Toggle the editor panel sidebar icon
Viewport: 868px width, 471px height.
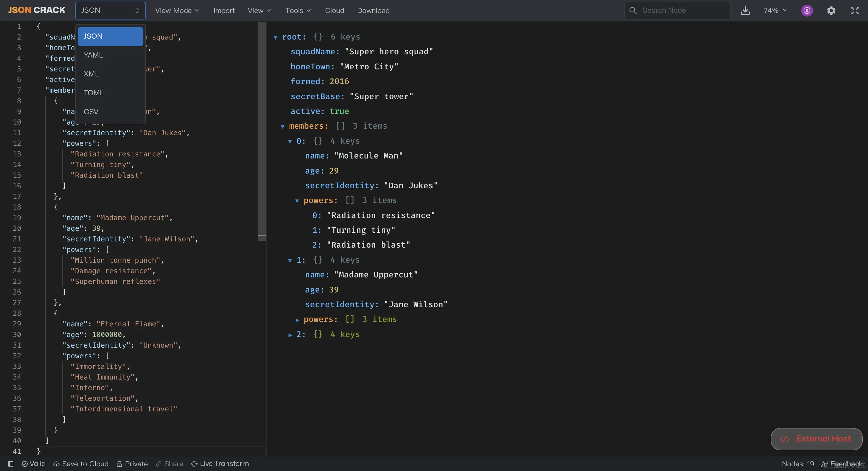pos(10,464)
